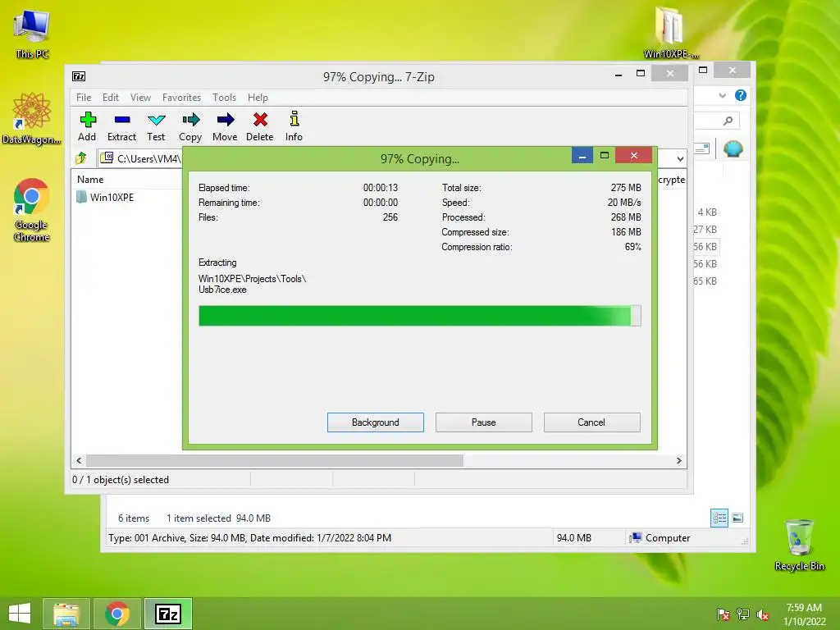840x630 pixels.
Task: Expand the address bar dropdown arrow
Action: tap(680, 159)
